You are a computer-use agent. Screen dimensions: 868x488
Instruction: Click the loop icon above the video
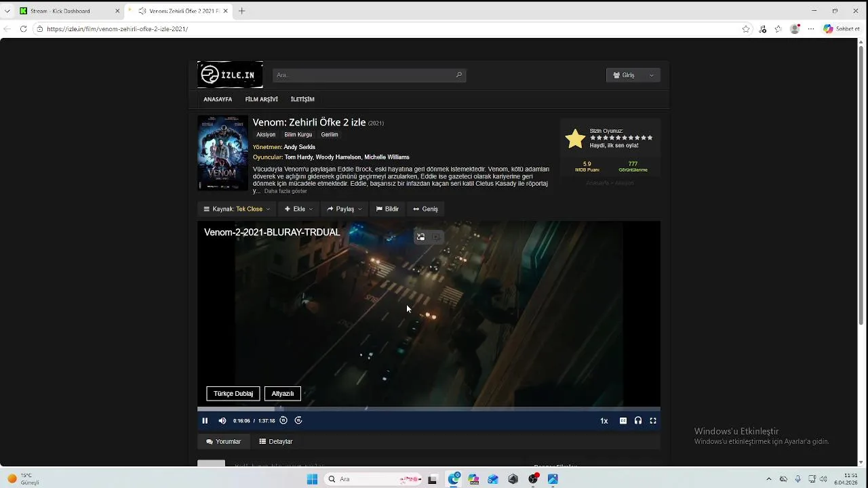pos(421,237)
